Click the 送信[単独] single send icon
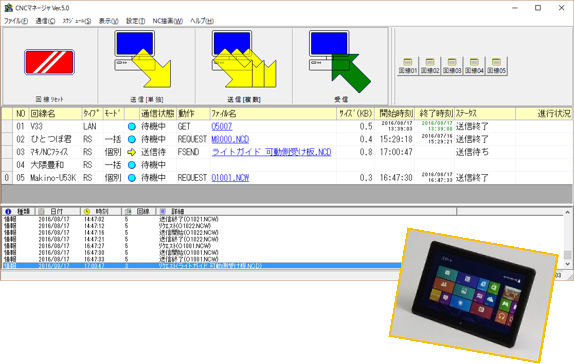 point(143,59)
